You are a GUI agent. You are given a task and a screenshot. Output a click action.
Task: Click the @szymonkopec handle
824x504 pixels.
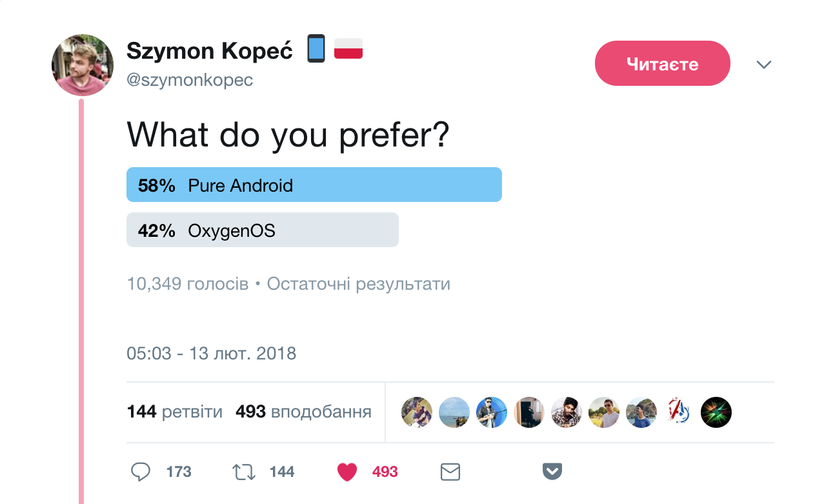click(x=190, y=80)
